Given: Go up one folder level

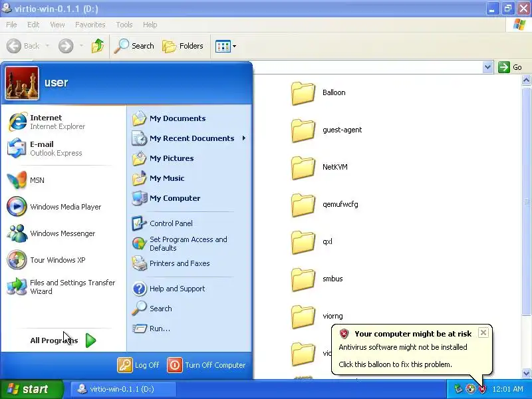Looking at the screenshot, I should (x=98, y=46).
